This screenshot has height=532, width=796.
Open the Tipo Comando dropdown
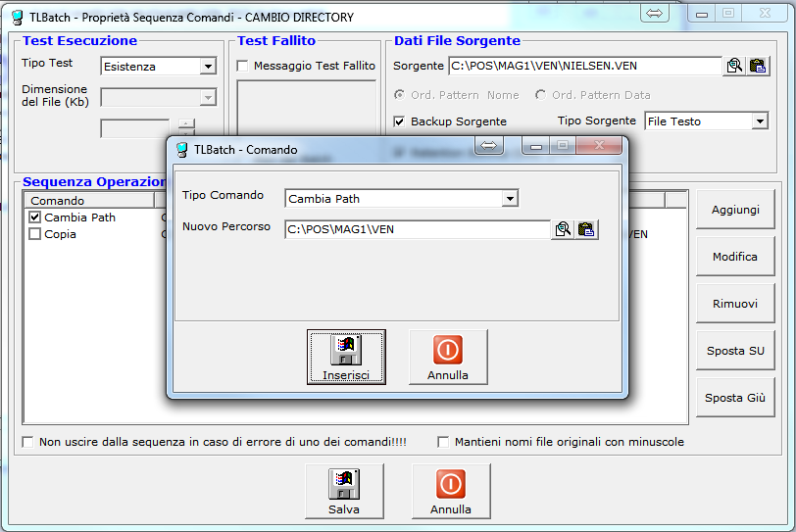509,199
